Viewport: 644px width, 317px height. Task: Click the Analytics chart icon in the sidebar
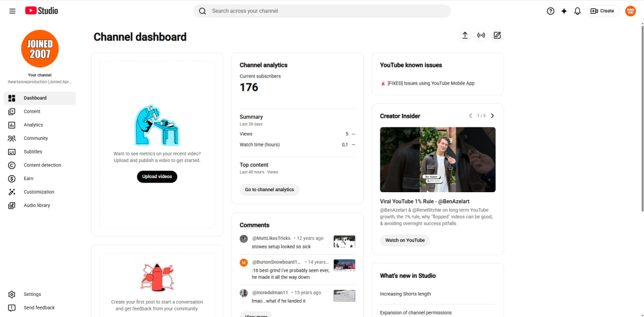pos(12,125)
